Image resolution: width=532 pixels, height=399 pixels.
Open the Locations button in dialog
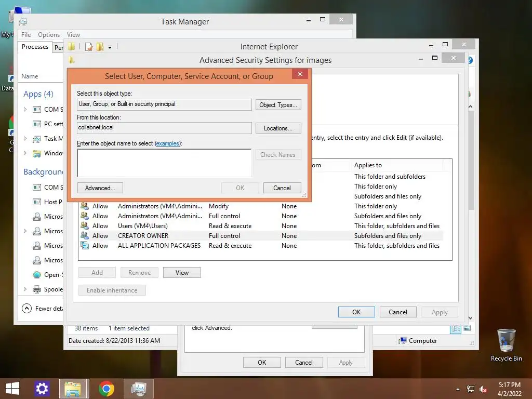(x=278, y=128)
